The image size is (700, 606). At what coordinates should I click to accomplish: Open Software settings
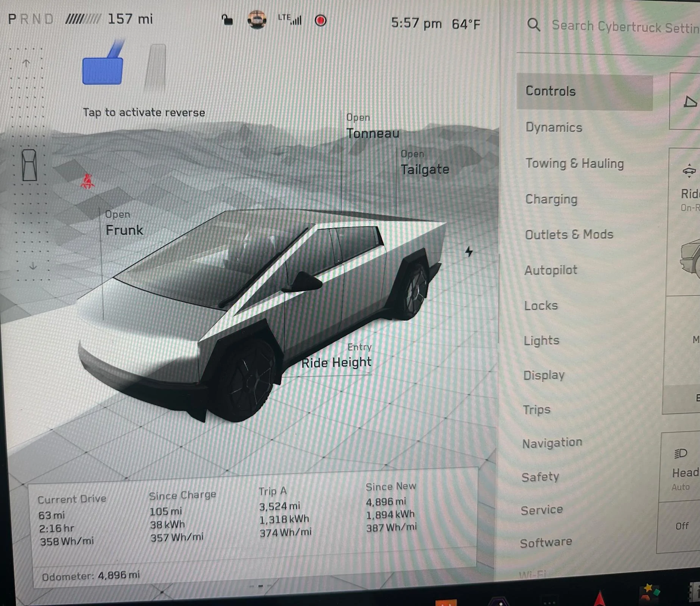[x=546, y=543]
